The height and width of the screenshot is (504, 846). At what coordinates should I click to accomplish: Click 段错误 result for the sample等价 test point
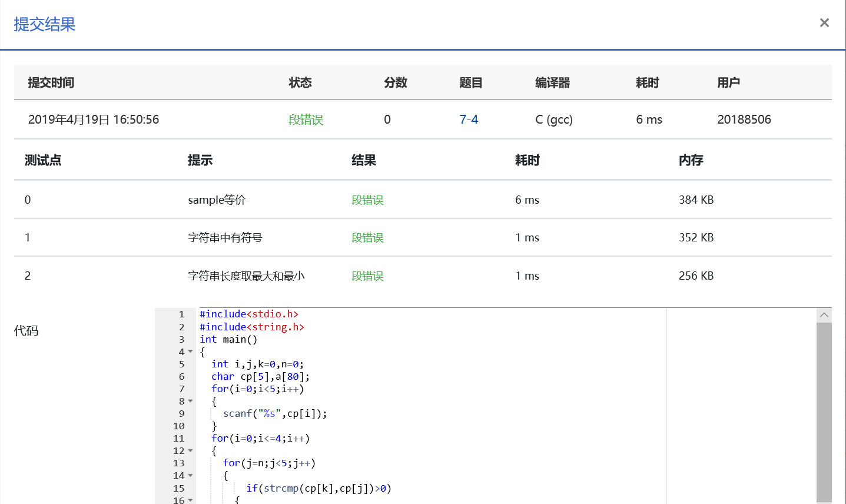click(x=367, y=200)
